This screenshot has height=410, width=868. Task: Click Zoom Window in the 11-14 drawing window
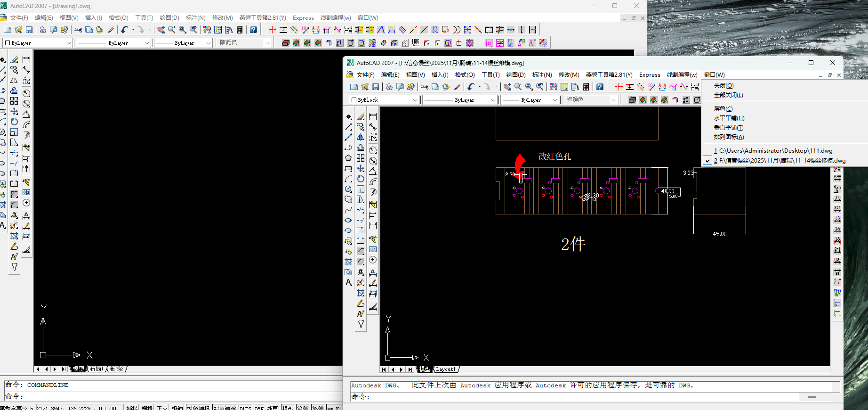[x=529, y=87]
